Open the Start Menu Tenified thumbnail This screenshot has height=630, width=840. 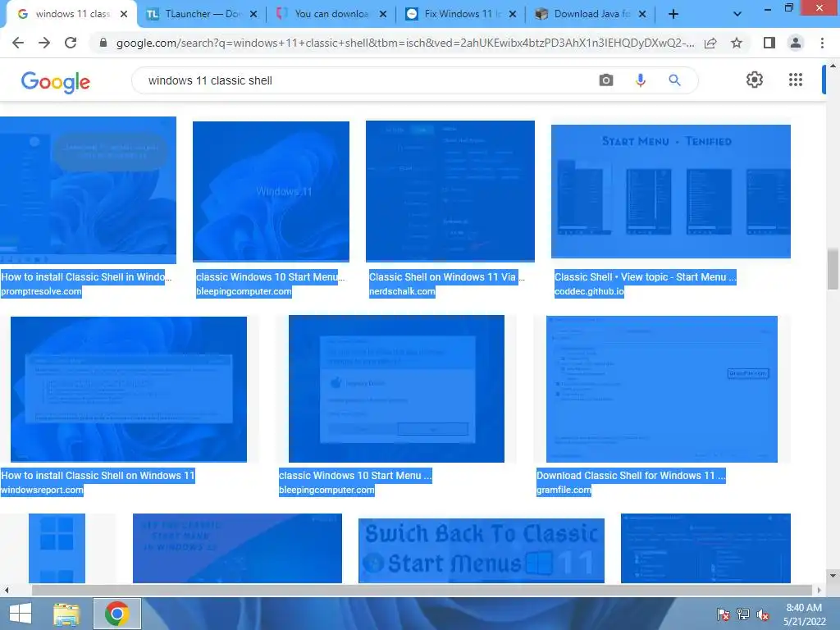(x=671, y=191)
